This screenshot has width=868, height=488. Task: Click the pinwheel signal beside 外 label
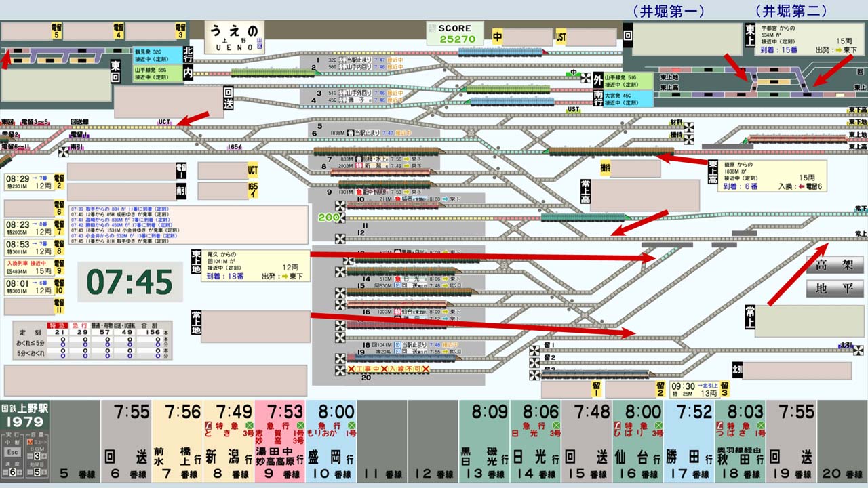[x=586, y=78]
